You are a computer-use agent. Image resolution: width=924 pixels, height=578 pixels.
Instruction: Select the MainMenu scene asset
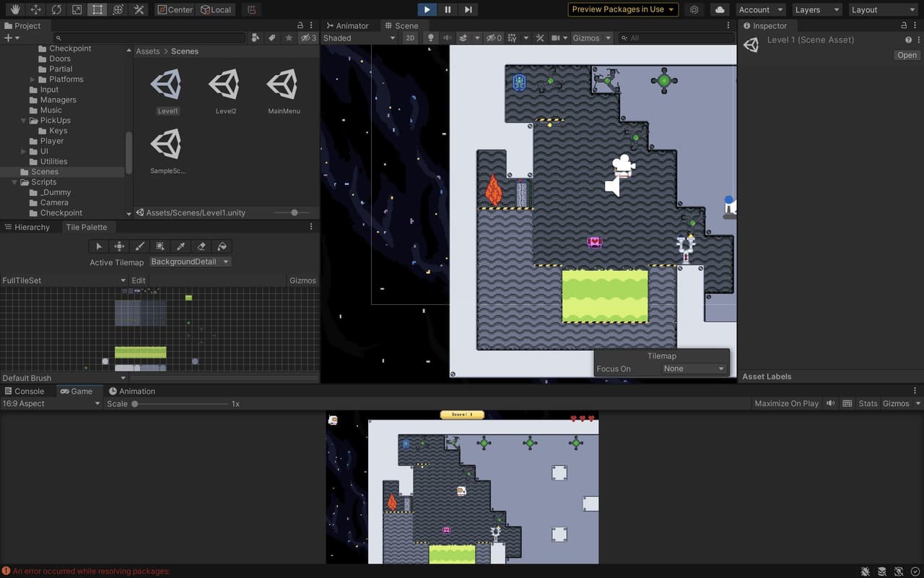[x=284, y=90]
